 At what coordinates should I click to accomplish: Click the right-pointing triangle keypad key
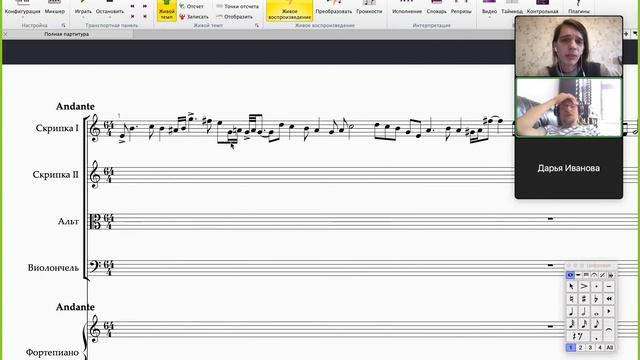[609, 311]
